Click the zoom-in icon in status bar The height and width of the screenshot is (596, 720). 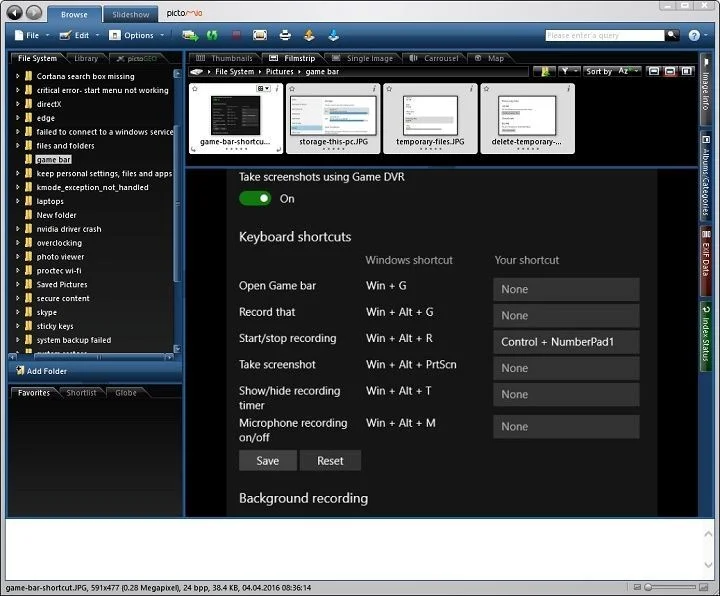703,587
